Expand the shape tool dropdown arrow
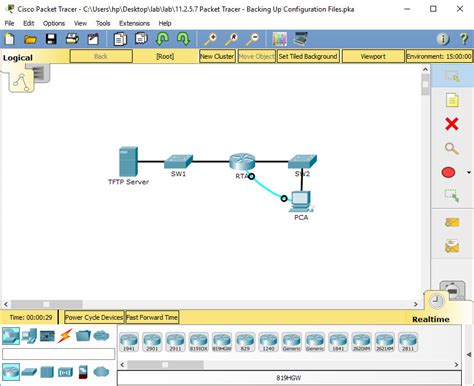Screen dimensions: 474x386 469,173
